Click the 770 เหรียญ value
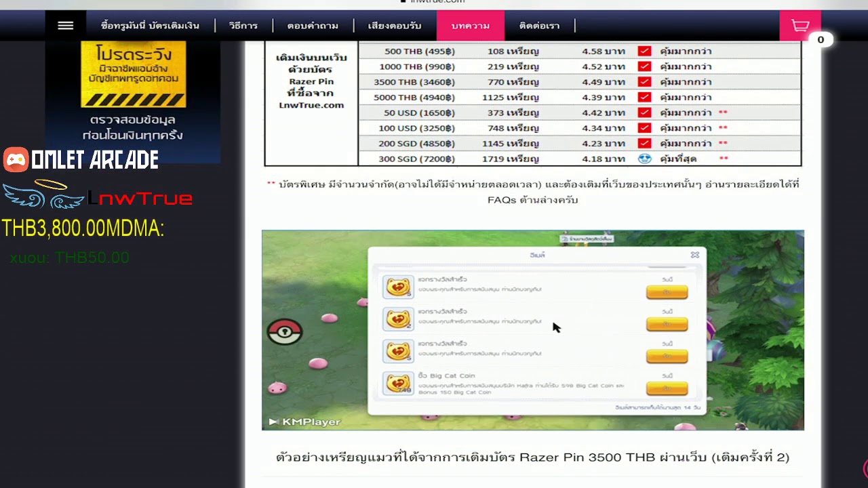 tap(513, 82)
